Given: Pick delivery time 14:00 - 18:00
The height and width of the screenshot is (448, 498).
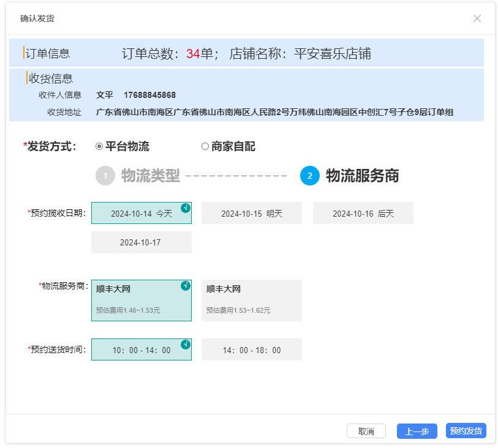Looking at the screenshot, I should tap(252, 350).
